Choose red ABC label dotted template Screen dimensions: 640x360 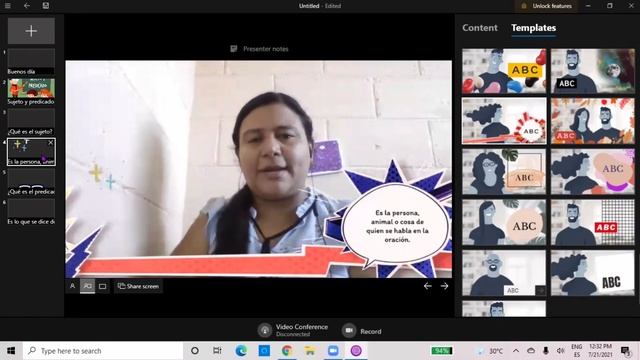tap(593, 222)
